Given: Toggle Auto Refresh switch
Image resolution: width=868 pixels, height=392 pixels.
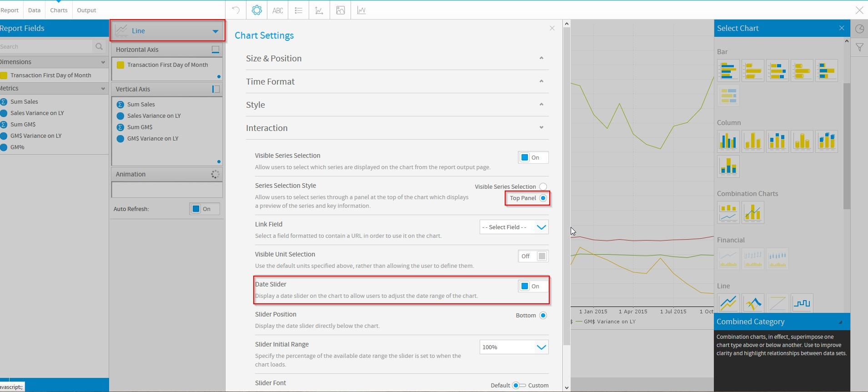Looking at the screenshot, I should 205,209.
